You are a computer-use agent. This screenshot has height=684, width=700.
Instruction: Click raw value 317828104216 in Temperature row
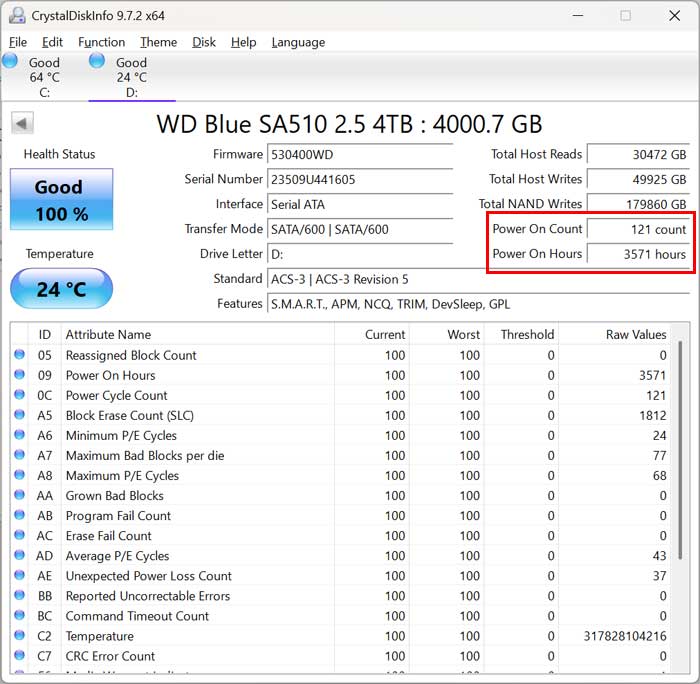625,636
